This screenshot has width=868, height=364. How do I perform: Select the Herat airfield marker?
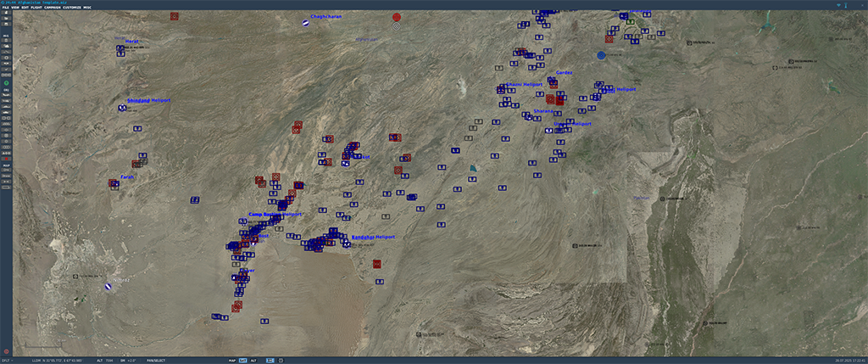pos(121,50)
